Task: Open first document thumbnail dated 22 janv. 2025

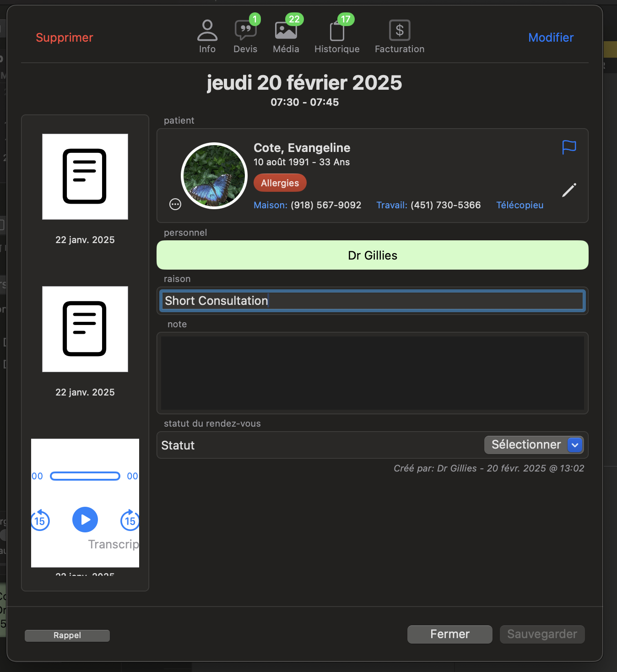Action: [85, 177]
